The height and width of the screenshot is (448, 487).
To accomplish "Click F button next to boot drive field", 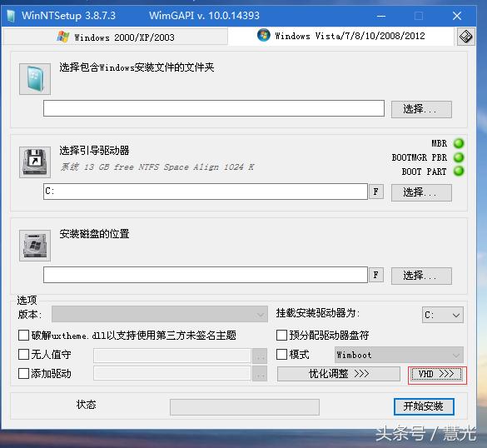I will click(x=375, y=192).
